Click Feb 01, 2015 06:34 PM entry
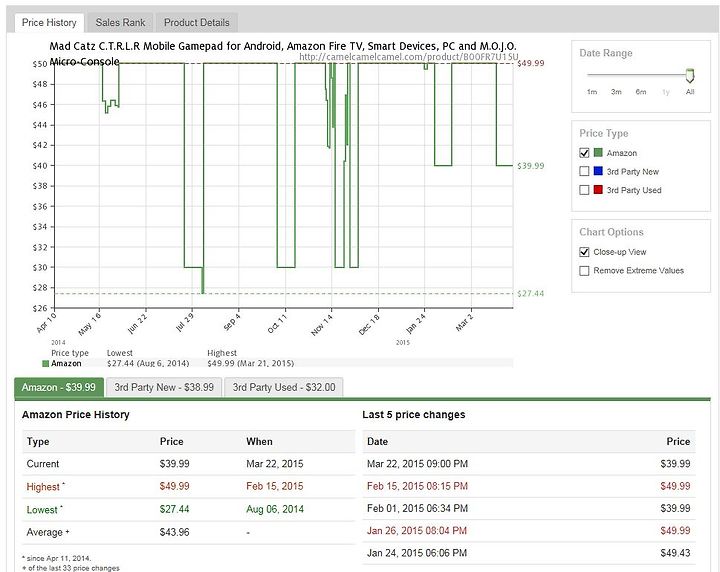720x572 pixels. 417,508
